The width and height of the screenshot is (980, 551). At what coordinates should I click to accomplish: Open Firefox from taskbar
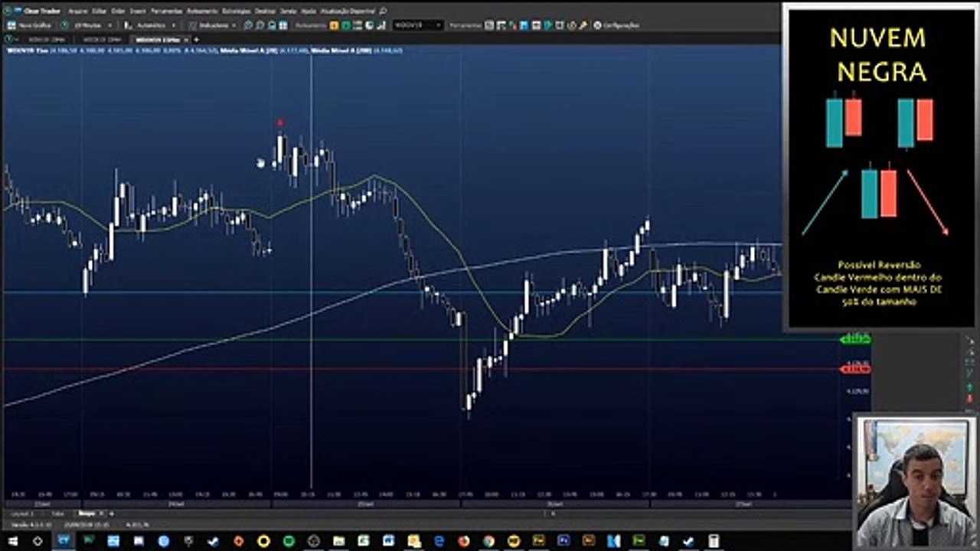pos(464,540)
